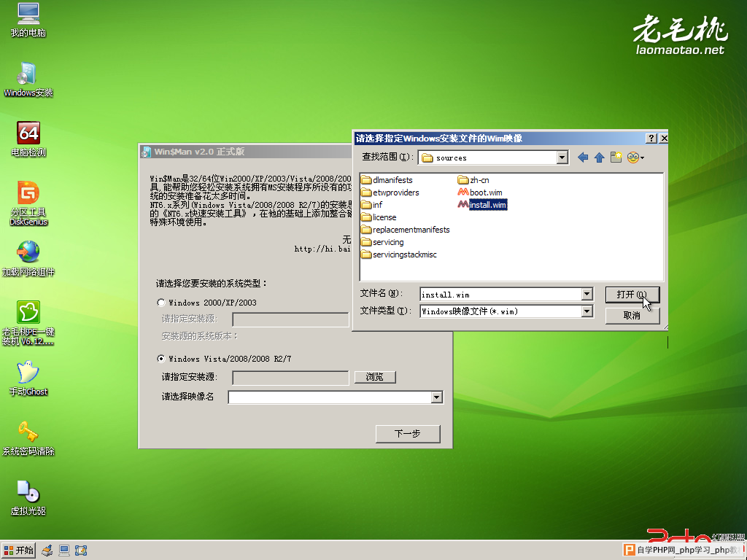Select the boot.wim file
Viewport: 747px width, 560px height.
pos(480,192)
